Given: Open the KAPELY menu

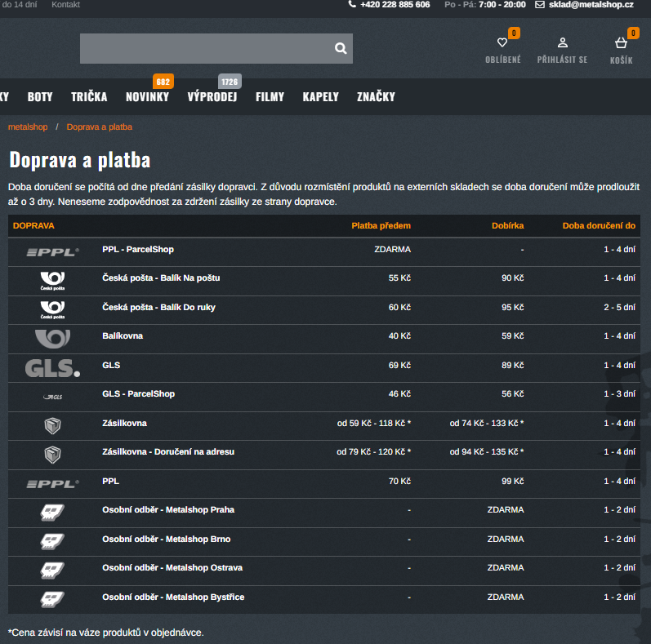Looking at the screenshot, I should click(x=320, y=97).
